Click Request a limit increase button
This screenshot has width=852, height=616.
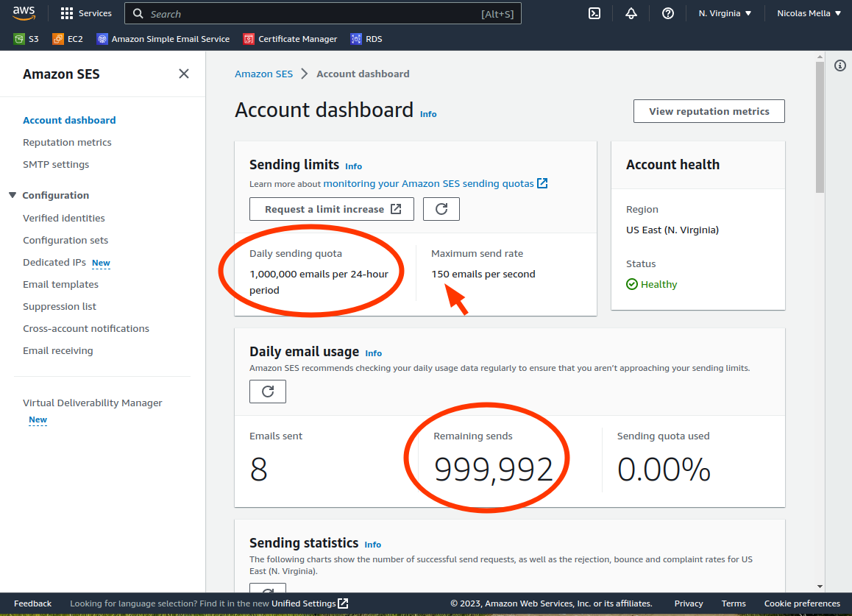(332, 209)
